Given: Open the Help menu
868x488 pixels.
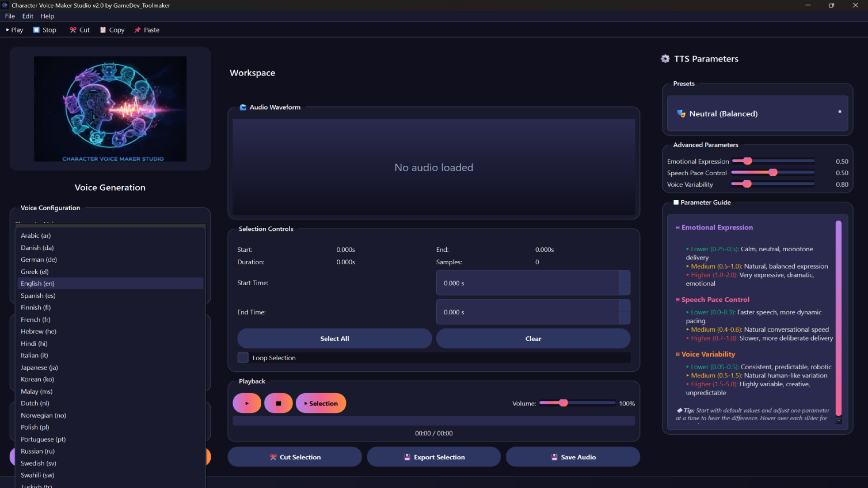Looking at the screenshot, I should point(47,16).
